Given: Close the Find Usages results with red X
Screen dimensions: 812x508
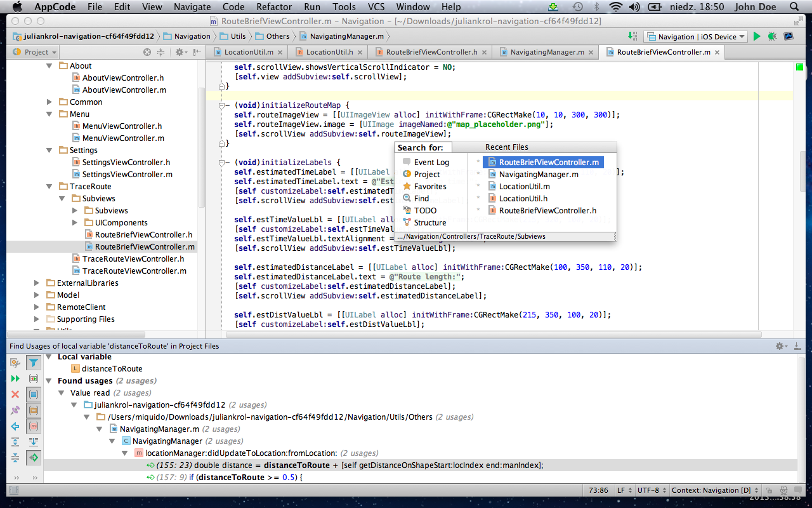Looking at the screenshot, I should [15, 394].
